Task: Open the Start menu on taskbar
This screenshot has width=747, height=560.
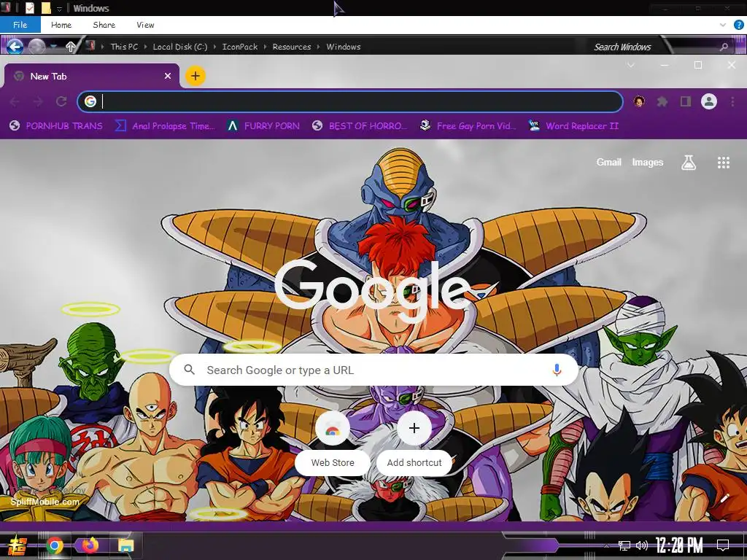Action: [x=18, y=545]
